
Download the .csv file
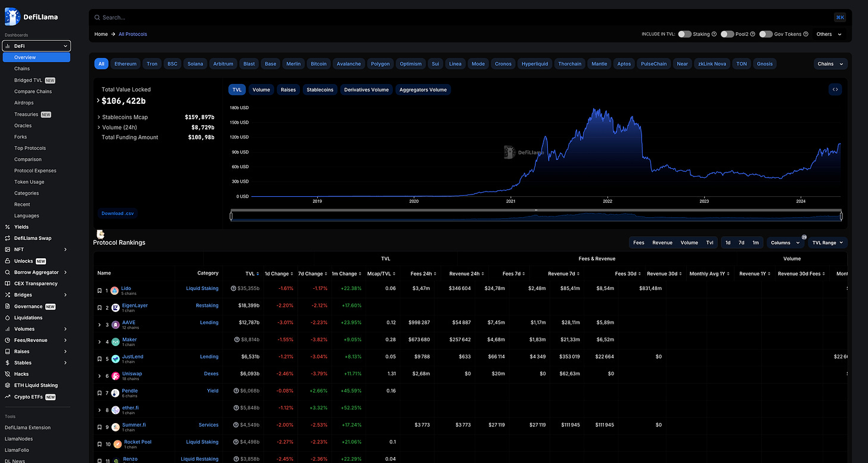pyautogui.click(x=117, y=213)
